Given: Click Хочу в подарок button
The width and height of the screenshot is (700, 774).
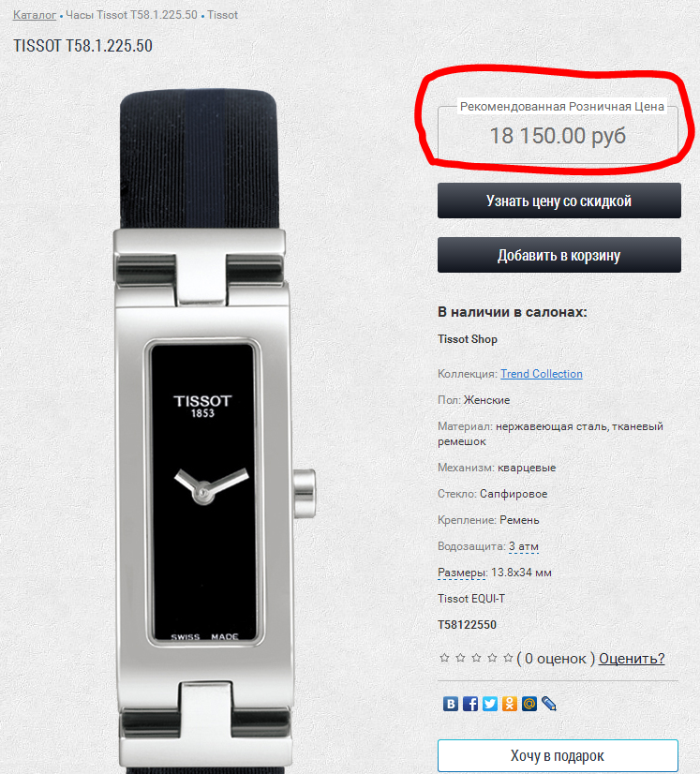Looking at the screenshot, I should (x=558, y=756).
